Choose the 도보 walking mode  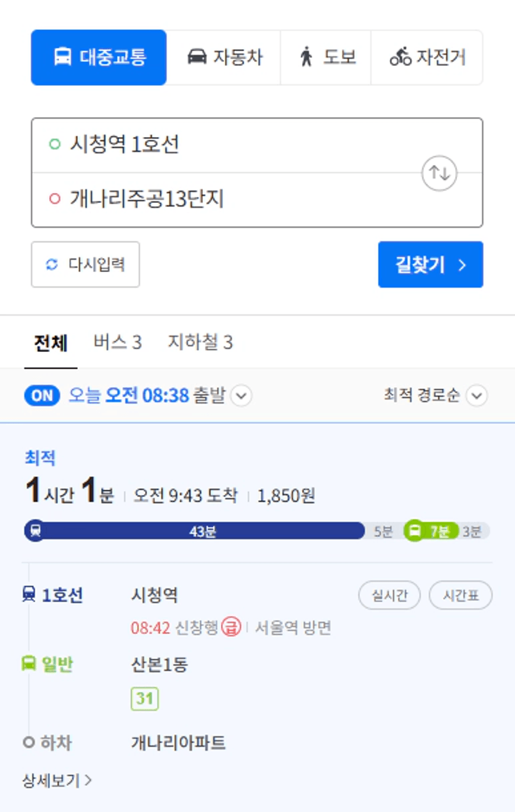point(326,57)
